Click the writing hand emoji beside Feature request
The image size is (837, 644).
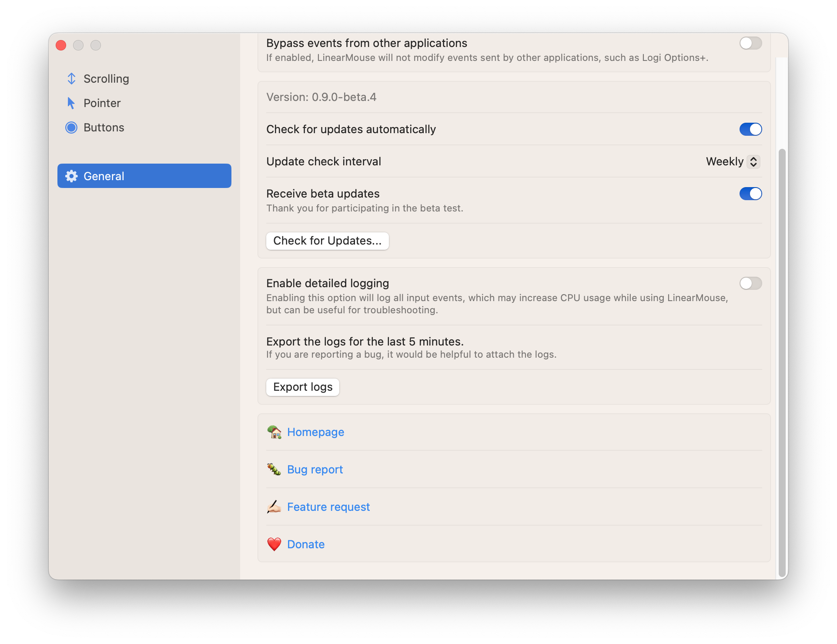pyautogui.click(x=274, y=506)
